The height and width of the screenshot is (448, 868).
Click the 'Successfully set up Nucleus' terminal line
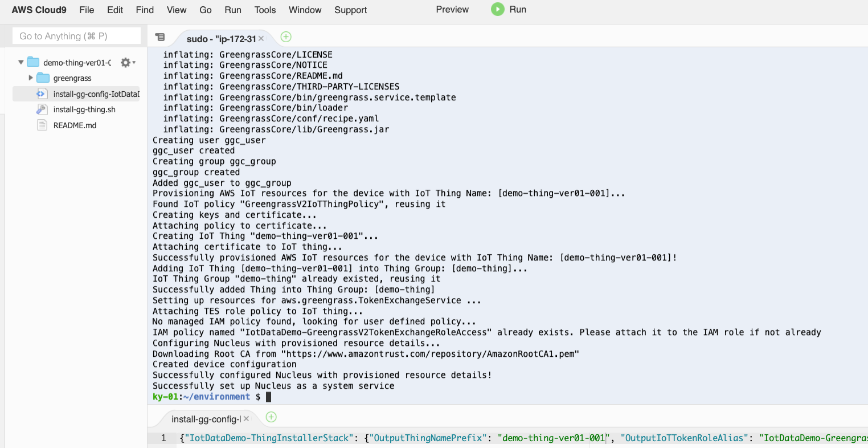[x=273, y=386]
